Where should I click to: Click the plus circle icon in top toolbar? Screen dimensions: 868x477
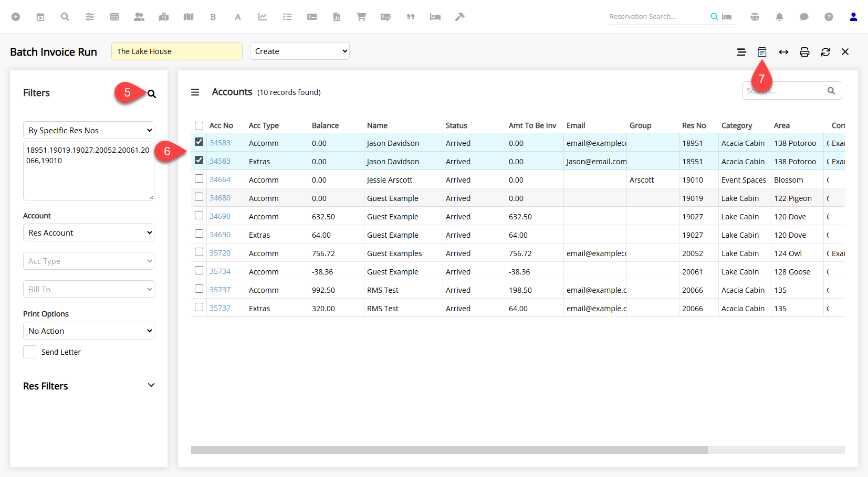tap(16, 17)
